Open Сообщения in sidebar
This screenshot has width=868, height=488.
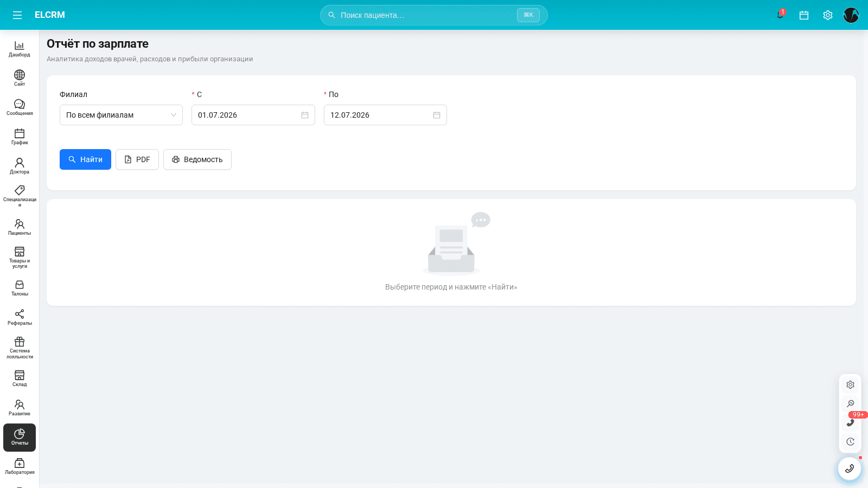pos(20,107)
